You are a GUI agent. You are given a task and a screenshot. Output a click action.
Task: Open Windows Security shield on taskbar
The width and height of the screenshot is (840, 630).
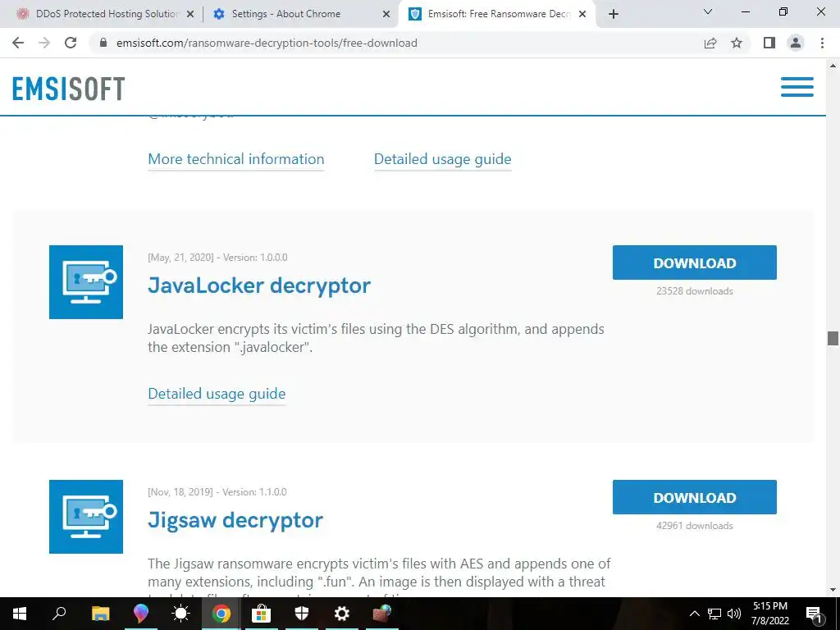[x=302, y=614]
